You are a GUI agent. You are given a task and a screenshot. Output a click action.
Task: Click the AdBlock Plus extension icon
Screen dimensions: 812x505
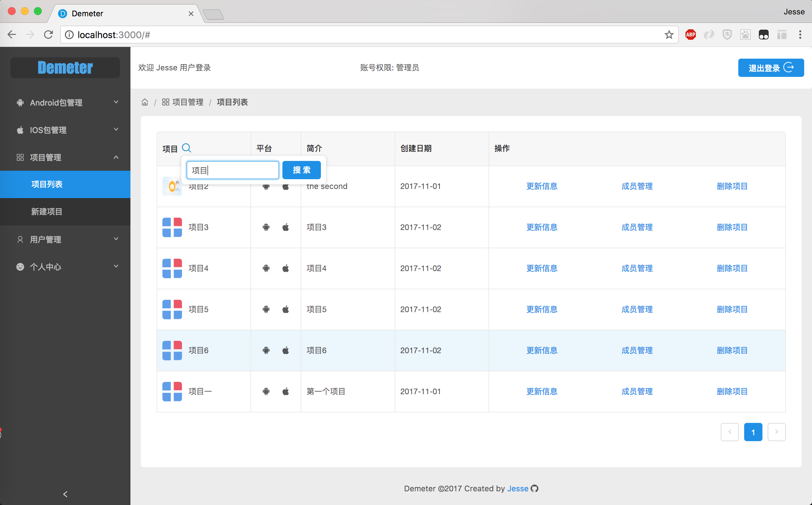click(691, 35)
